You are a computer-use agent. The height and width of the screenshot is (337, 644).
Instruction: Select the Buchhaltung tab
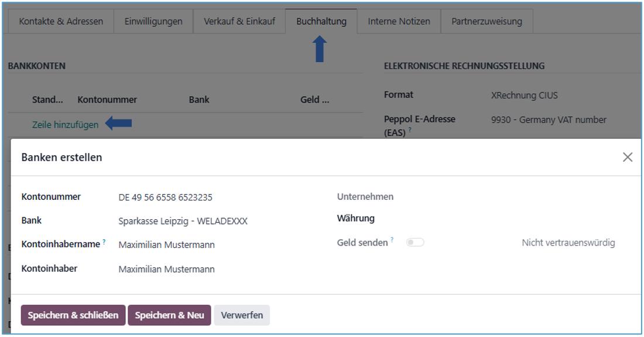coord(321,21)
